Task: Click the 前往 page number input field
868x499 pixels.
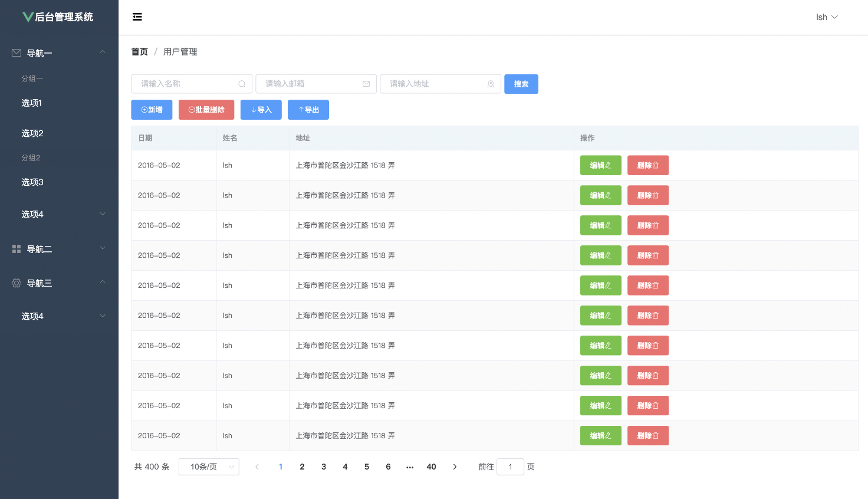Action: click(510, 467)
